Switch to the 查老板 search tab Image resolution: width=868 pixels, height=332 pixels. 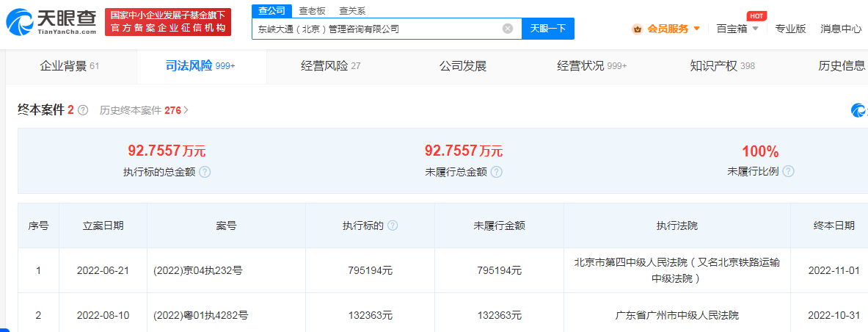(x=313, y=11)
